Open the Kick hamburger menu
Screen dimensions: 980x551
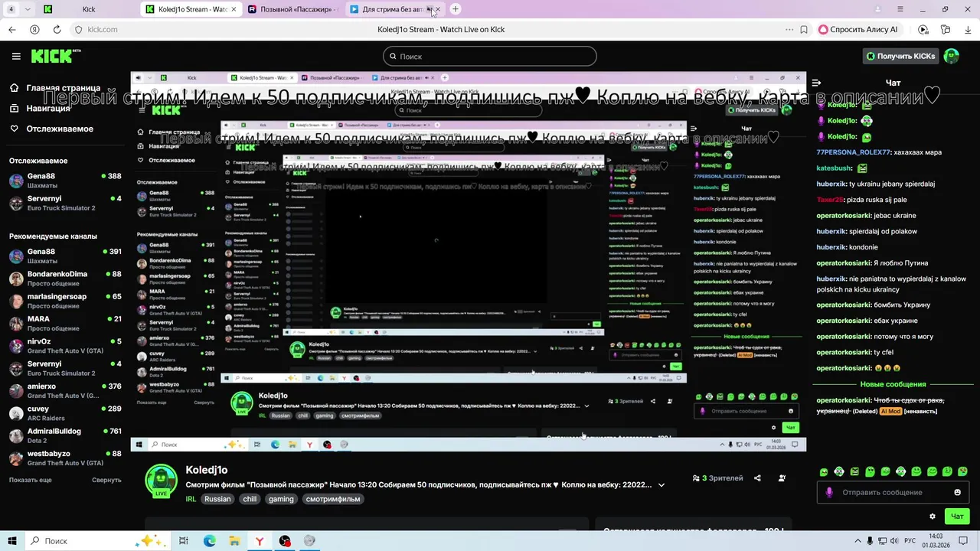point(16,56)
